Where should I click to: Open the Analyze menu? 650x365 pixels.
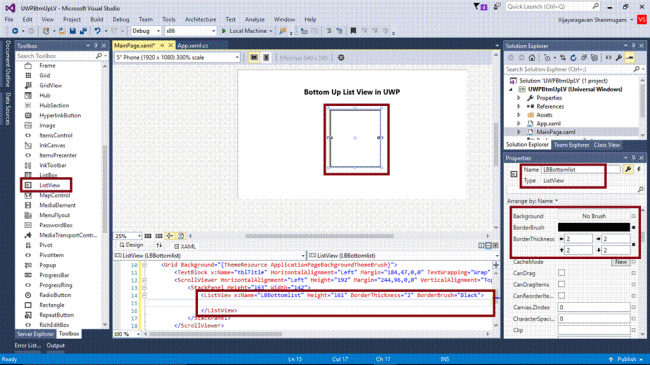[x=255, y=19]
